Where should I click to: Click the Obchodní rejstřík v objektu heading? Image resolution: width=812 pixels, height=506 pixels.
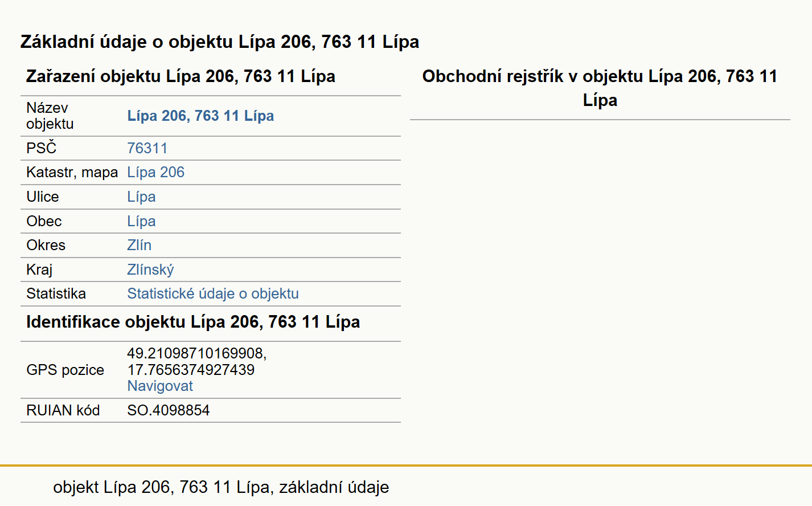click(600, 88)
